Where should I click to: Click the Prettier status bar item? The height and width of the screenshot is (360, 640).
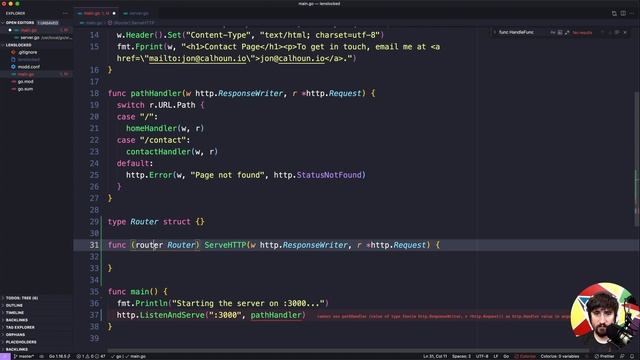604,356
